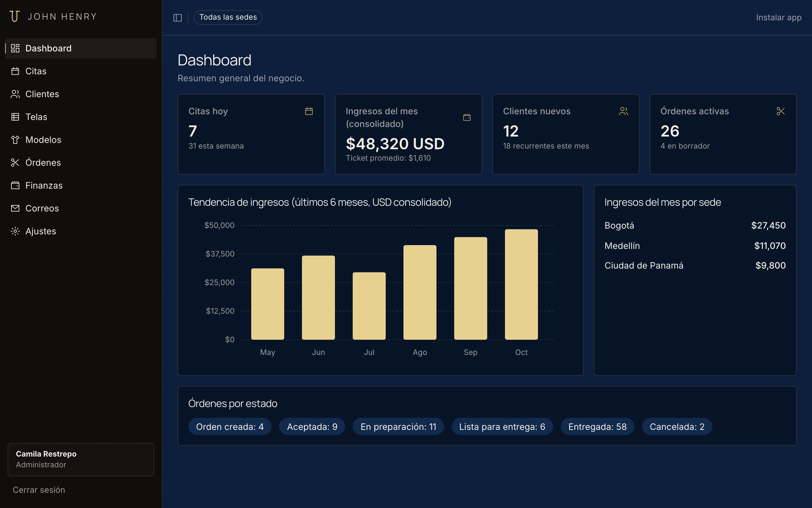Open the Camila Restrepo user profile card
The width and height of the screenshot is (812, 508).
(81, 460)
